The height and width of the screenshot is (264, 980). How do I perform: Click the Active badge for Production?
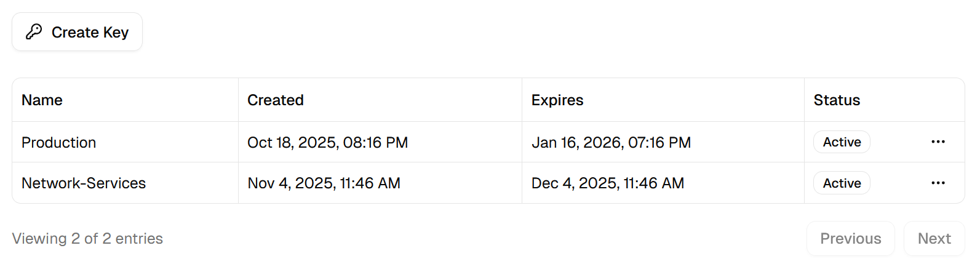tap(842, 142)
